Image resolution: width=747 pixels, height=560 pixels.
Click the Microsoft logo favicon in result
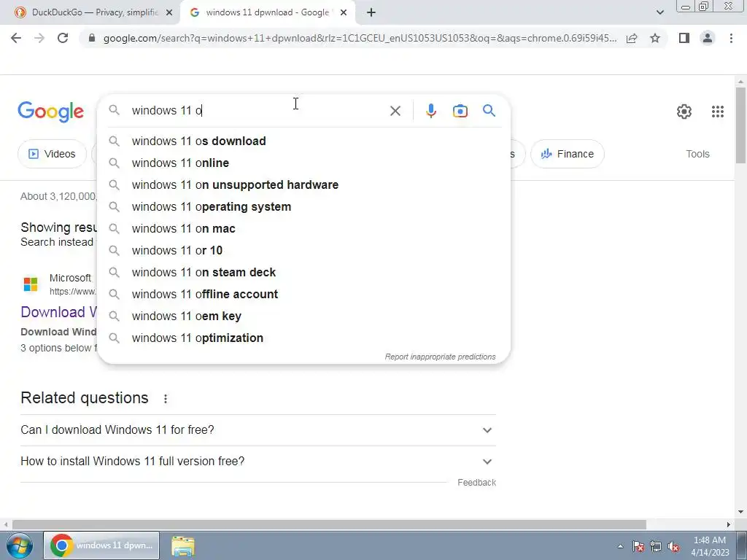(31, 284)
